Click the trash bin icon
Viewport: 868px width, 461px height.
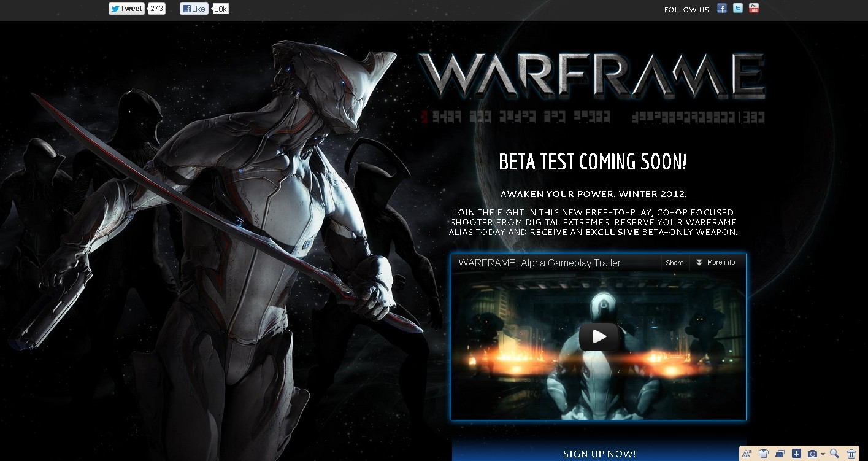[851, 454]
